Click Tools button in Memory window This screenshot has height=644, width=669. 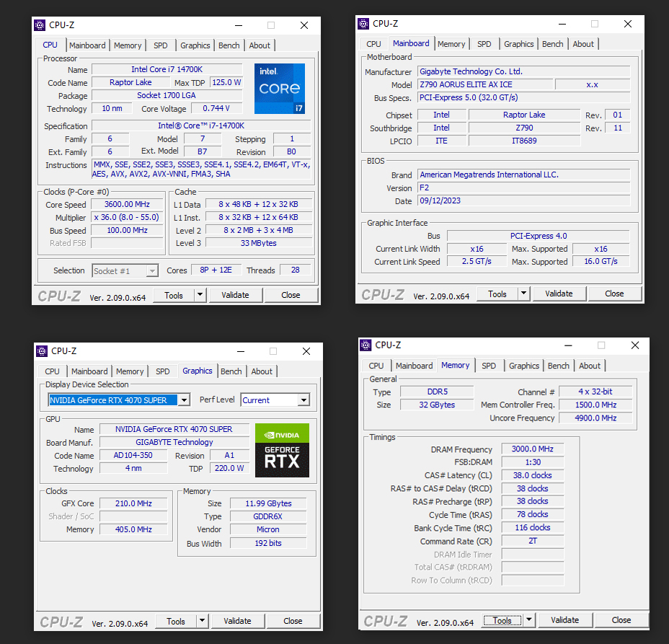502,620
